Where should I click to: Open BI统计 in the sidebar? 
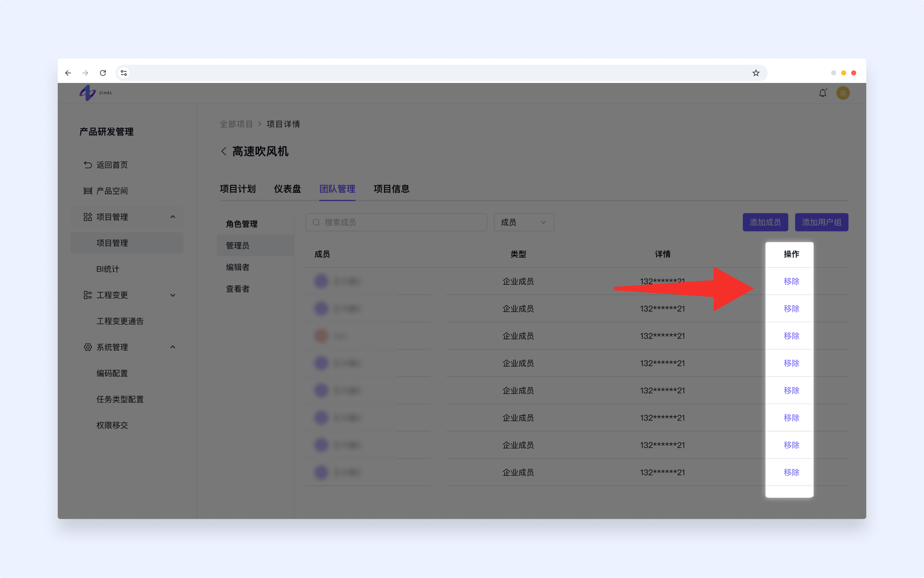(x=108, y=269)
